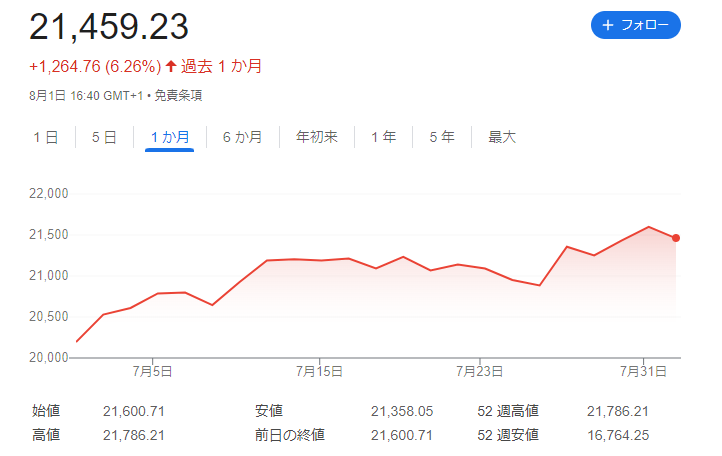The image size is (722, 456).
Task: Click the 21,500 y-axis label
Action: tap(48, 234)
